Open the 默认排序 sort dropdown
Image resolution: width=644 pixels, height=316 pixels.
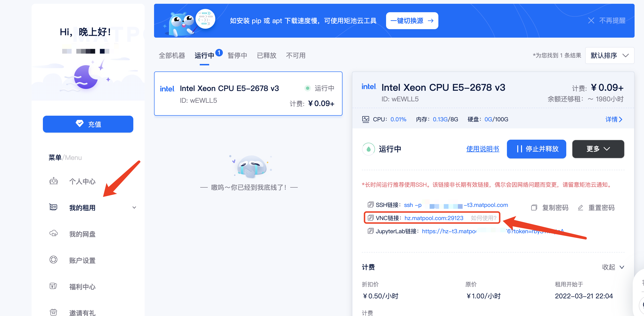[609, 55]
